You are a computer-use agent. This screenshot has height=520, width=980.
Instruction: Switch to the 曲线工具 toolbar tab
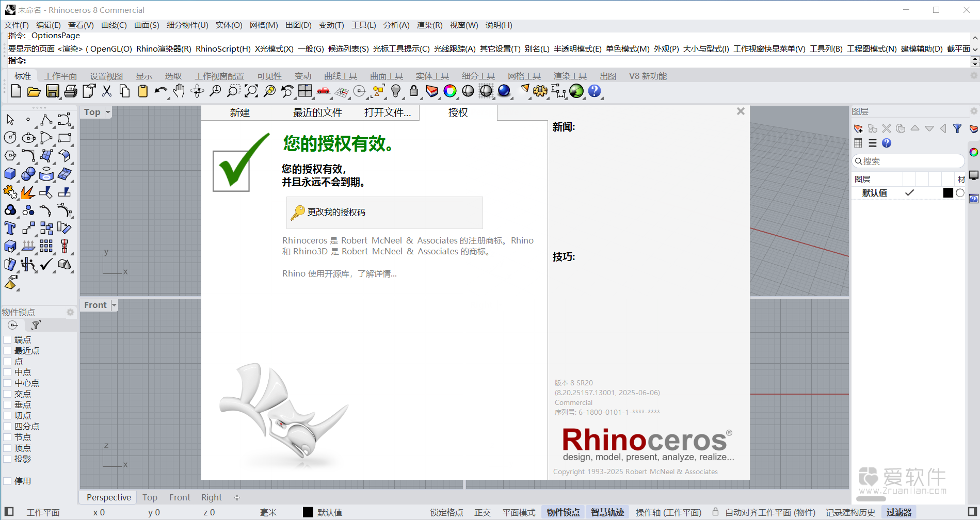coord(341,76)
